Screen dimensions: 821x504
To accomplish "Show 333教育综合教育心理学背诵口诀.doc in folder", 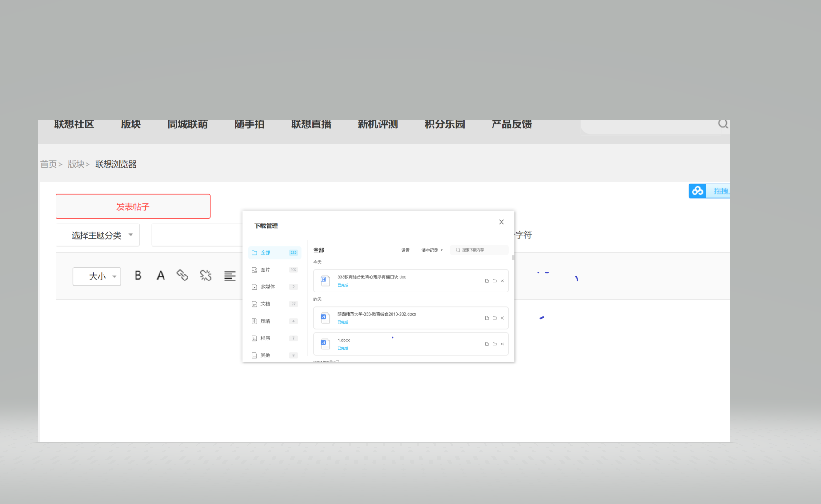I will [494, 281].
